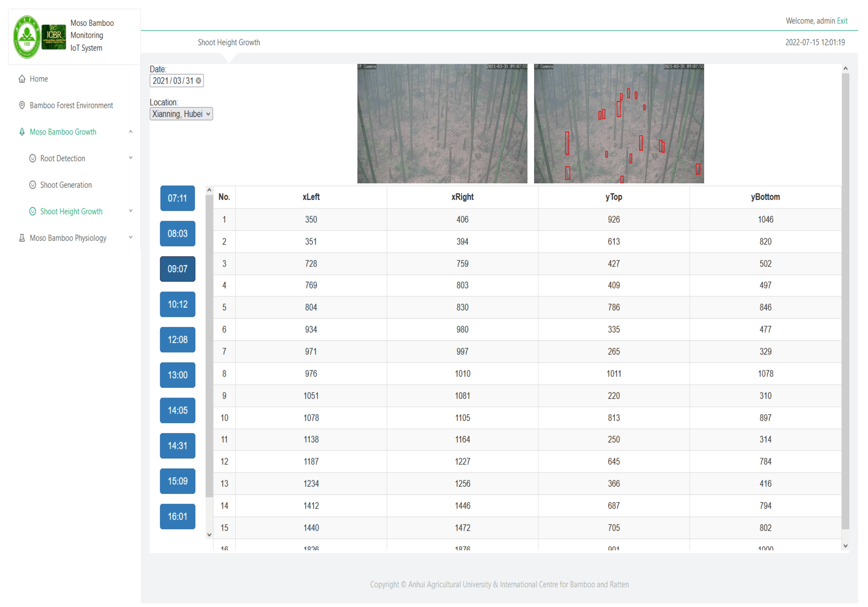Click xRight value 1227 in row 12

(x=462, y=462)
